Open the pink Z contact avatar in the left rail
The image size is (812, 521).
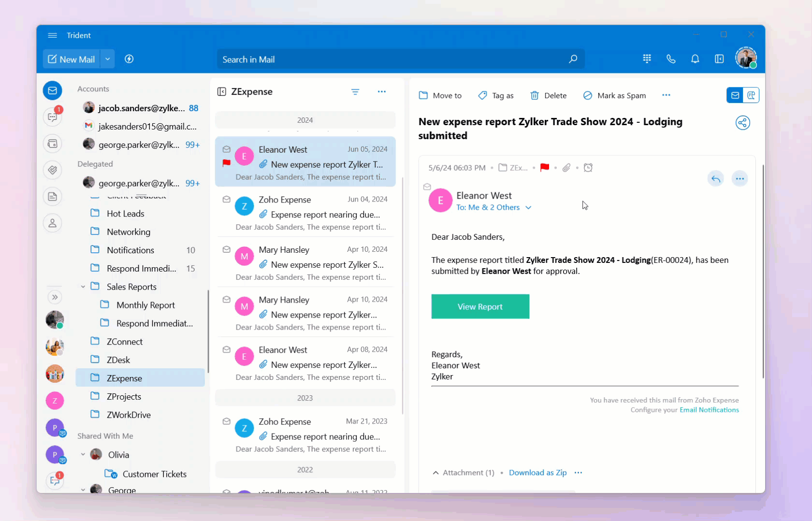[x=55, y=401]
